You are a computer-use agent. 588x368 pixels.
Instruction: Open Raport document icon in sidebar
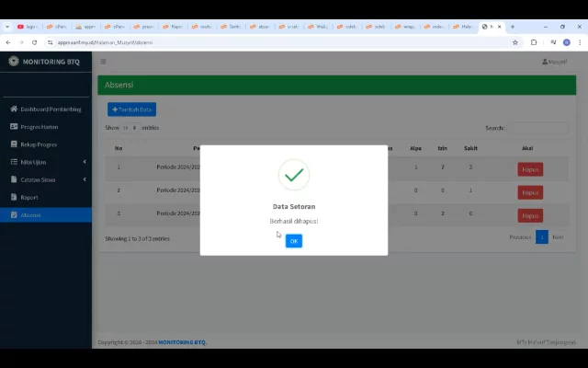tap(14, 197)
